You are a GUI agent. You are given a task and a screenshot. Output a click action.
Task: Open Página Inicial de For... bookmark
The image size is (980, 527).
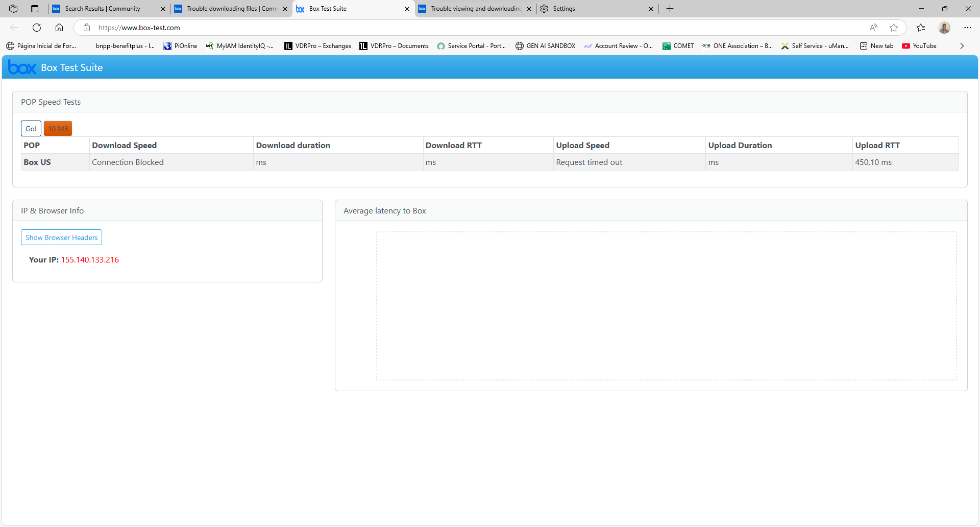[x=41, y=46]
